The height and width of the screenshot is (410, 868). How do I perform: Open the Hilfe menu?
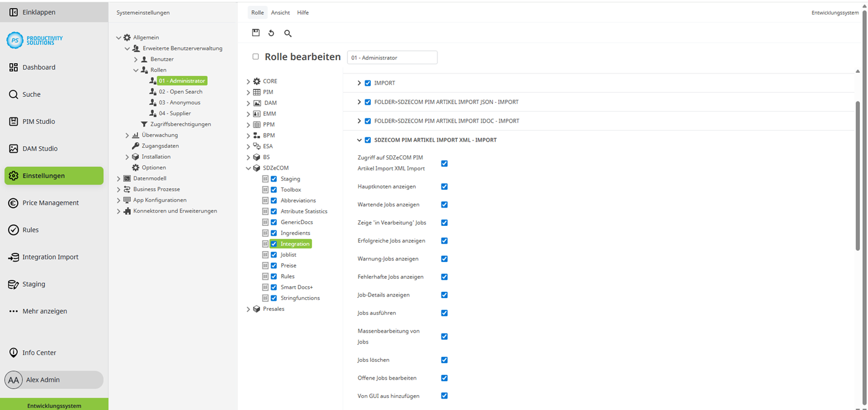click(x=303, y=12)
